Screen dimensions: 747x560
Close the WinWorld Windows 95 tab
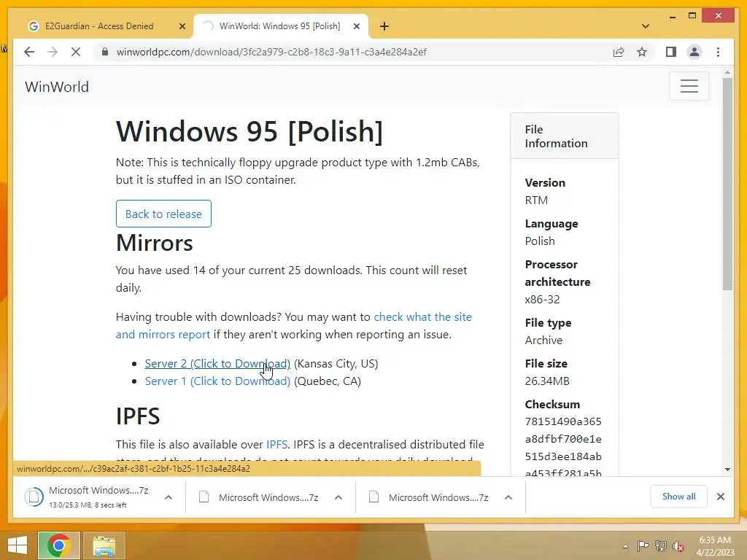(x=356, y=26)
